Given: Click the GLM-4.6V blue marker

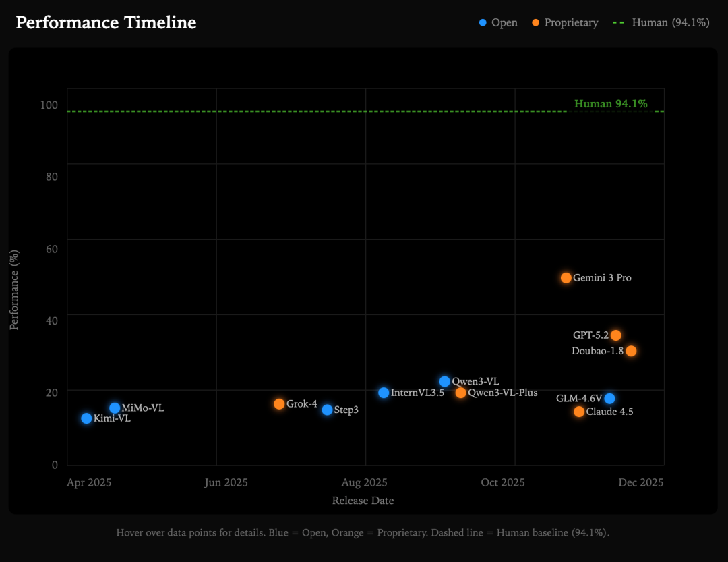Looking at the screenshot, I should coord(609,399).
